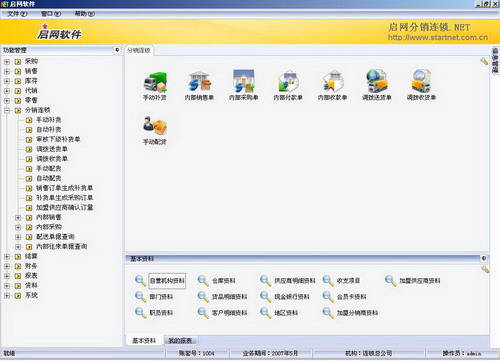The image size is (500, 361).
Task: Click the magnifier icon beside 部门资料
Action: 140,297
